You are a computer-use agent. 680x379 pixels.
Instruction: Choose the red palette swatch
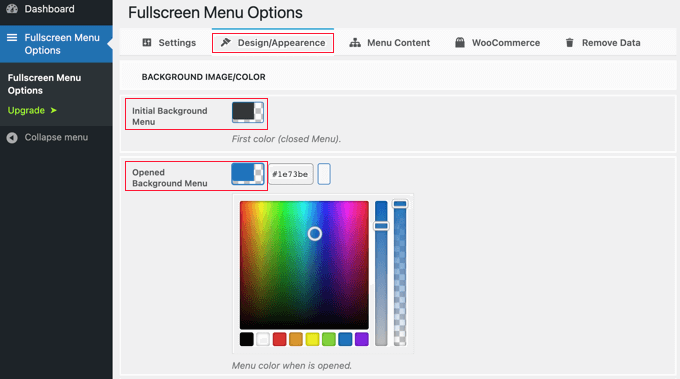(x=279, y=339)
